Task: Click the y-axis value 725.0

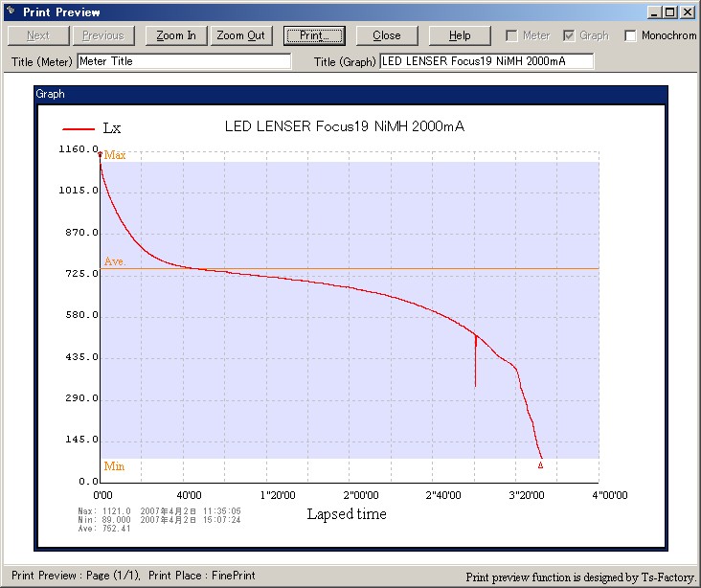Action: pyautogui.click(x=81, y=274)
